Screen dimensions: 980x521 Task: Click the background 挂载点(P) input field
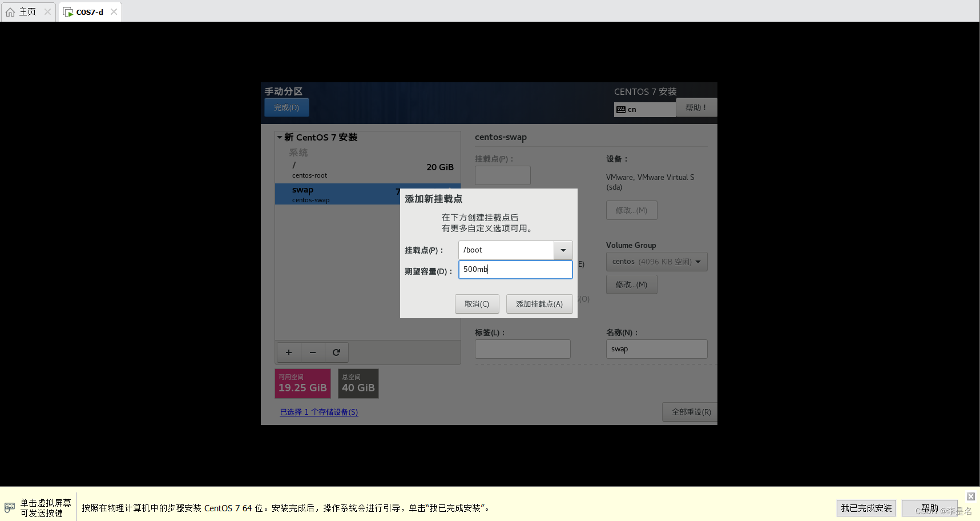pyautogui.click(x=503, y=175)
